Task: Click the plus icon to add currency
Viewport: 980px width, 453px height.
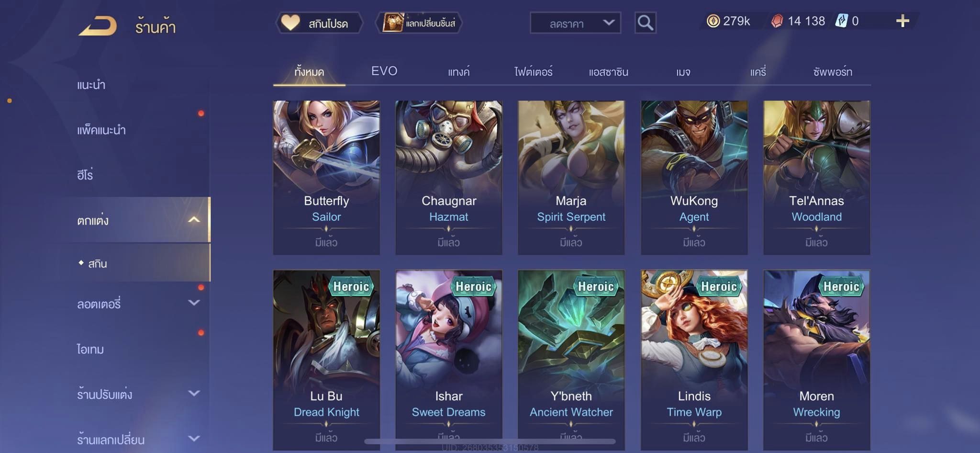Action: tap(902, 21)
